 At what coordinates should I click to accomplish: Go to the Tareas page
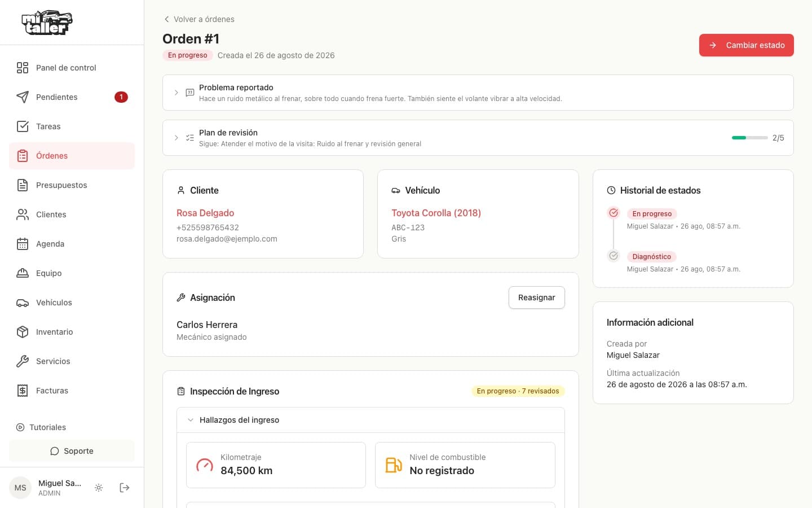(72, 126)
